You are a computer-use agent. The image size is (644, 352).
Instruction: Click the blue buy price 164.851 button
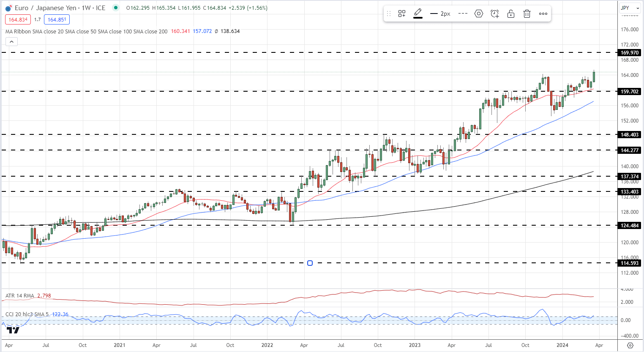tap(57, 19)
